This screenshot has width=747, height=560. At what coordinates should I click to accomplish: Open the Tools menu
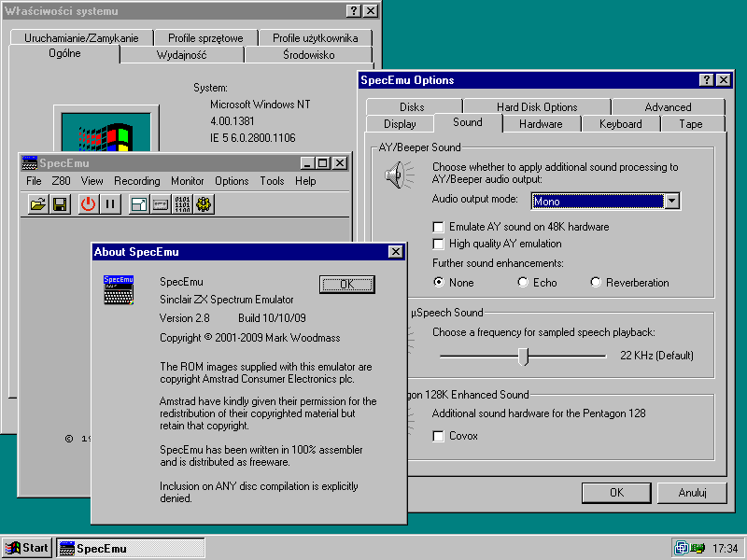272,181
